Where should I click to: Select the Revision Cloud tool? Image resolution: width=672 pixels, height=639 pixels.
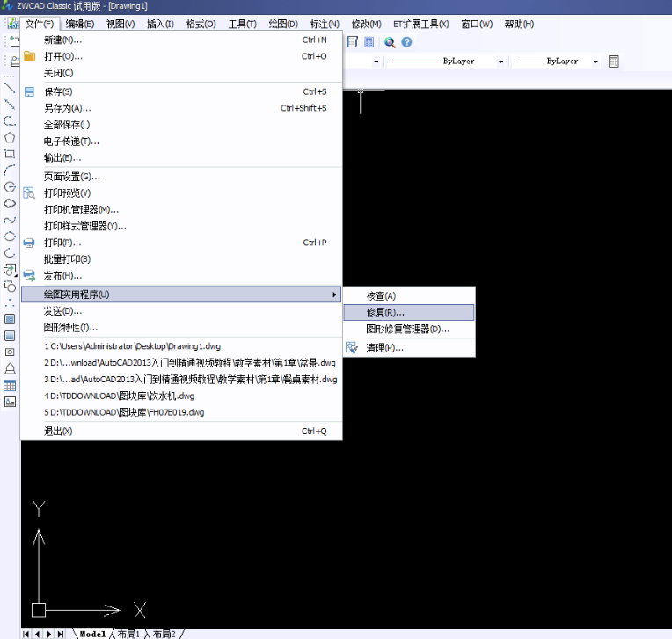tap(10, 203)
